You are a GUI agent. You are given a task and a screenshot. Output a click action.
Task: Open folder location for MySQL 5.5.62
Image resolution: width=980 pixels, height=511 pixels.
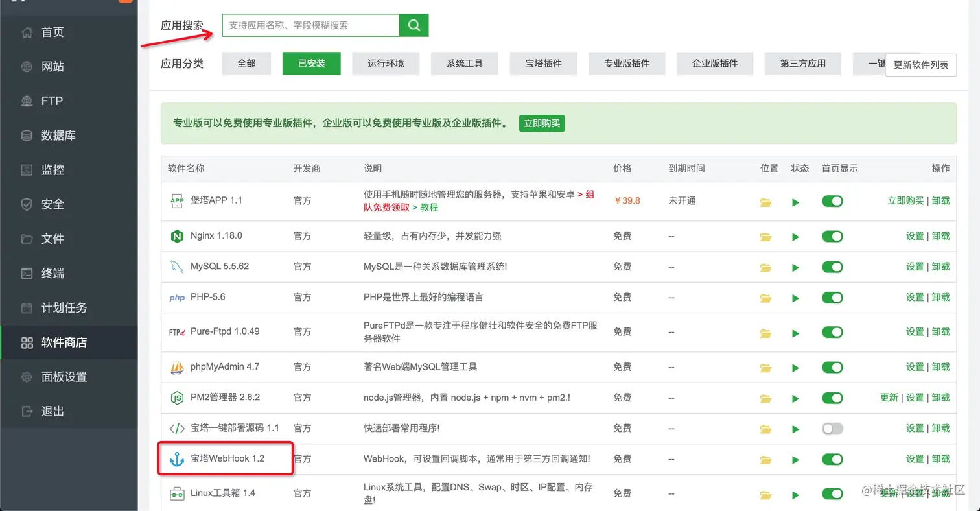[x=765, y=267]
